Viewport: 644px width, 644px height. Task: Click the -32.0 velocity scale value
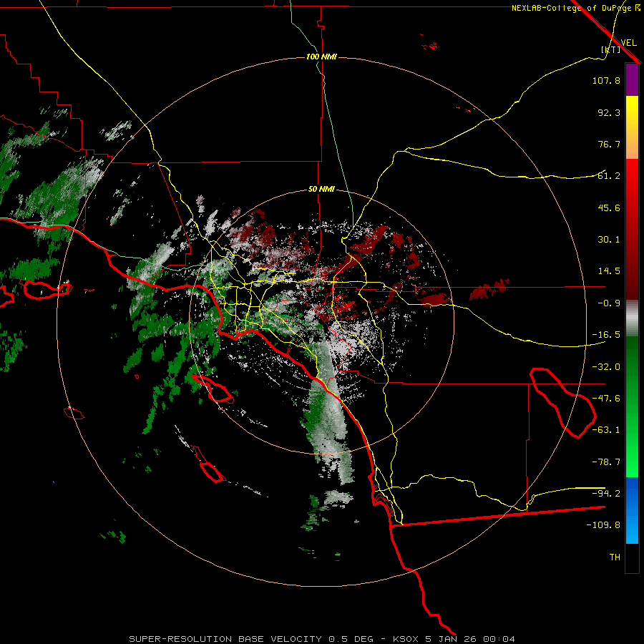pos(606,367)
